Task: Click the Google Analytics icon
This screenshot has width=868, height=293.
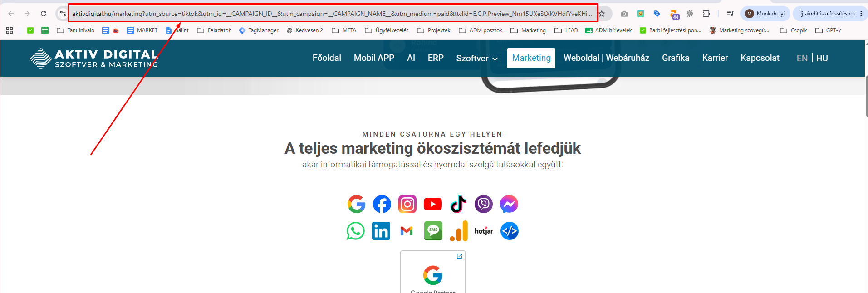Action: click(x=459, y=231)
